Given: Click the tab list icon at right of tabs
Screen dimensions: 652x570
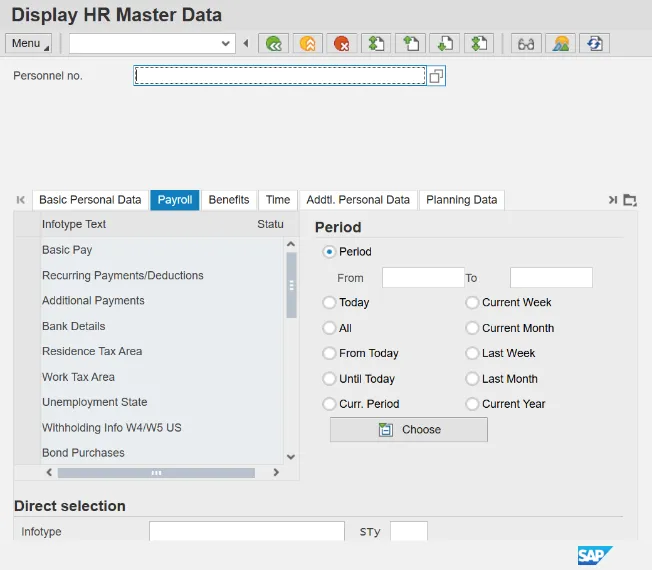Looking at the screenshot, I should coord(630,200).
